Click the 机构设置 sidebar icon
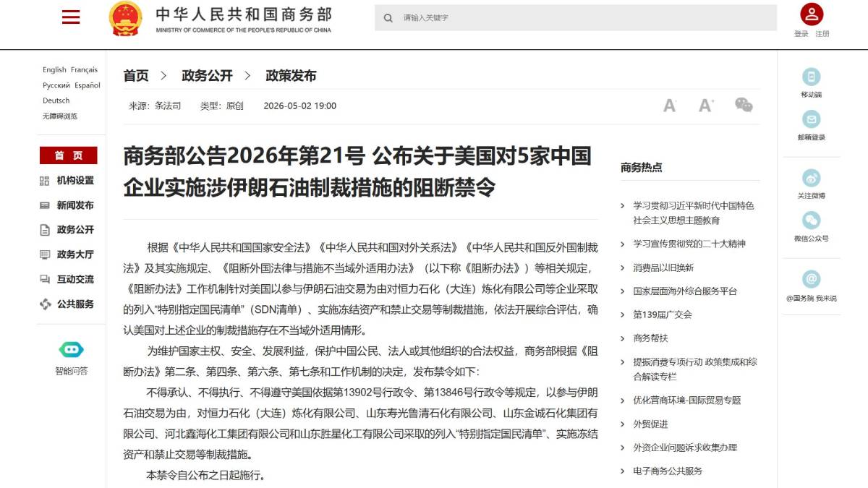 point(45,181)
